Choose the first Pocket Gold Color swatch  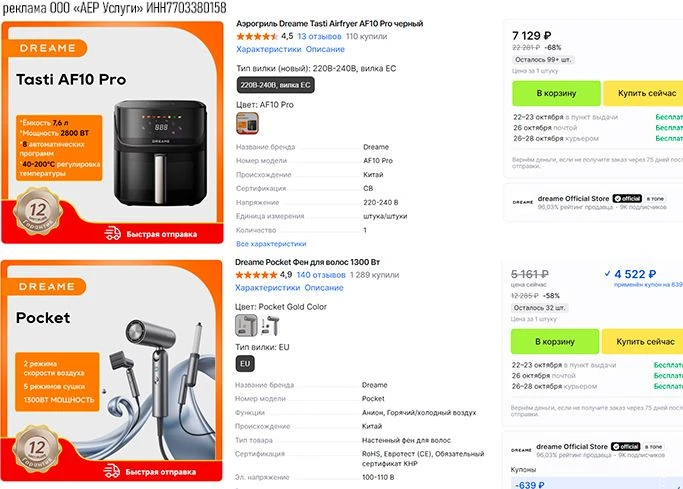point(246,325)
